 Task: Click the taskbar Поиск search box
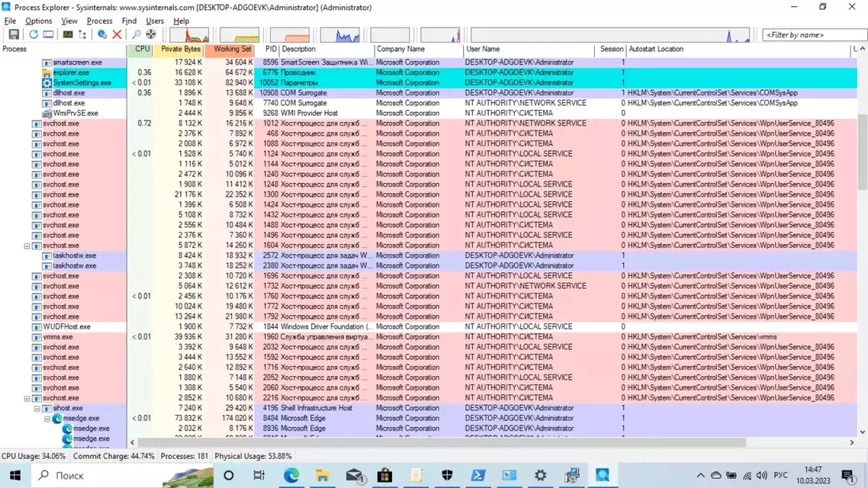(122, 475)
